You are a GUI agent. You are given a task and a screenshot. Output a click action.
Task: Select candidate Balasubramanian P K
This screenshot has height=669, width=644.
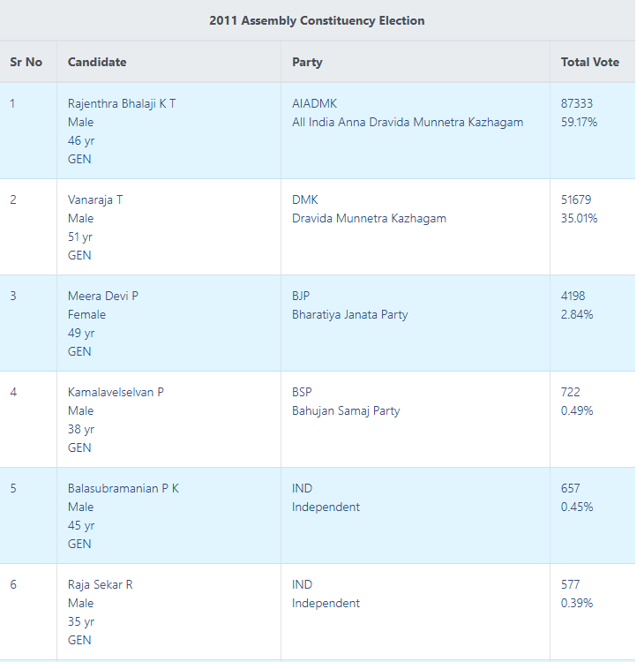tap(124, 488)
